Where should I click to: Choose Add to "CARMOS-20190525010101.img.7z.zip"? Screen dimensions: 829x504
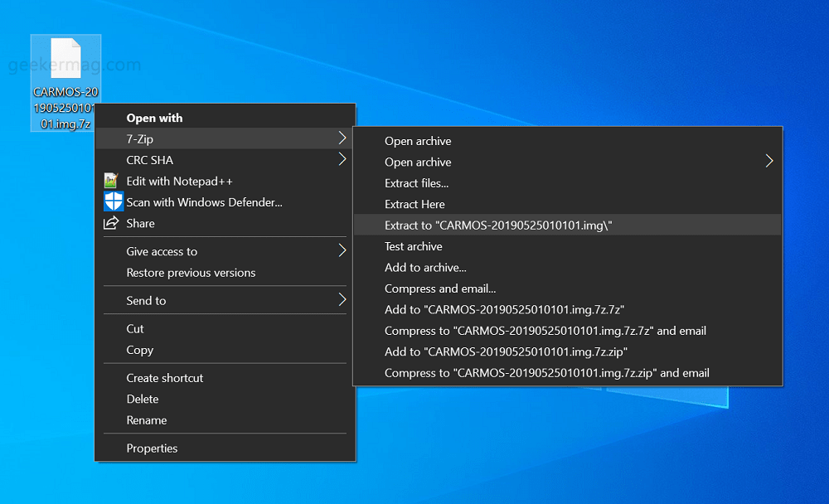(x=568, y=351)
